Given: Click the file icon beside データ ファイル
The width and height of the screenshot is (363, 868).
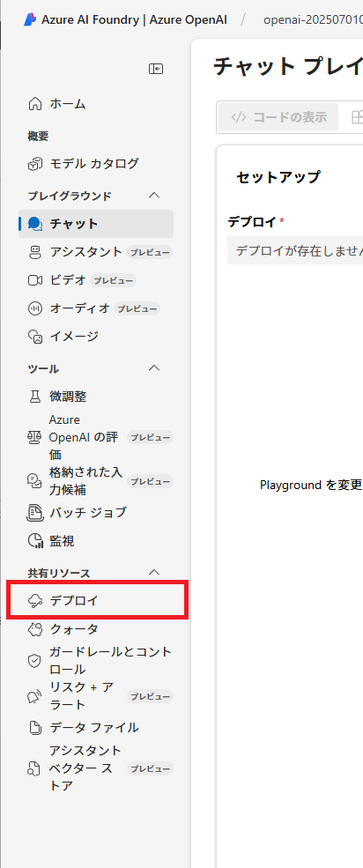Looking at the screenshot, I should (35, 728).
